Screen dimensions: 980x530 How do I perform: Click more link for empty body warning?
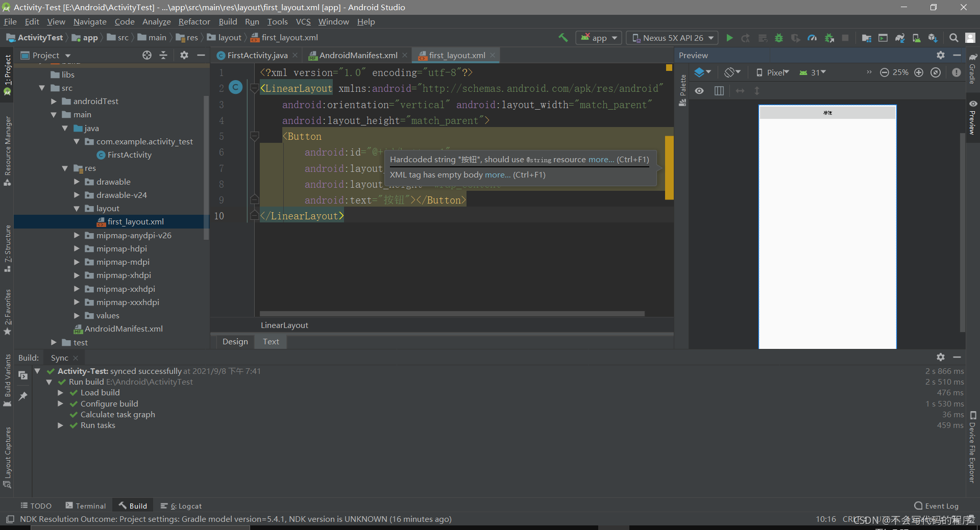(498, 175)
